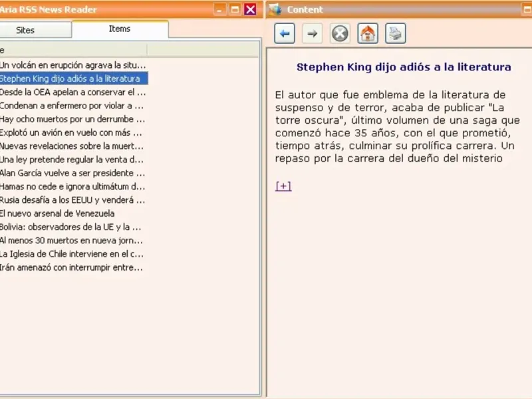Select item 'La Iglesia de Chile interviene en el c…'
Viewport: 532px width, 399px height.
pyautogui.click(x=74, y=254)
